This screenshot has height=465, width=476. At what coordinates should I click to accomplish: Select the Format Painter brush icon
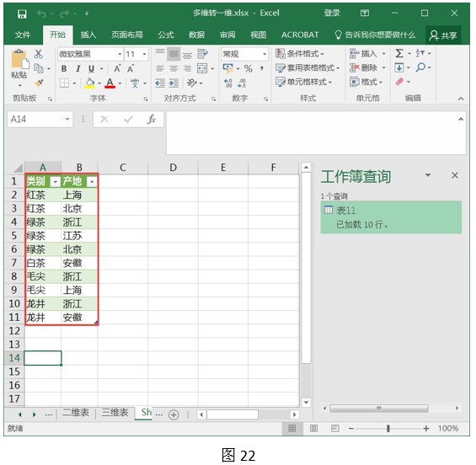pos(39,83)
